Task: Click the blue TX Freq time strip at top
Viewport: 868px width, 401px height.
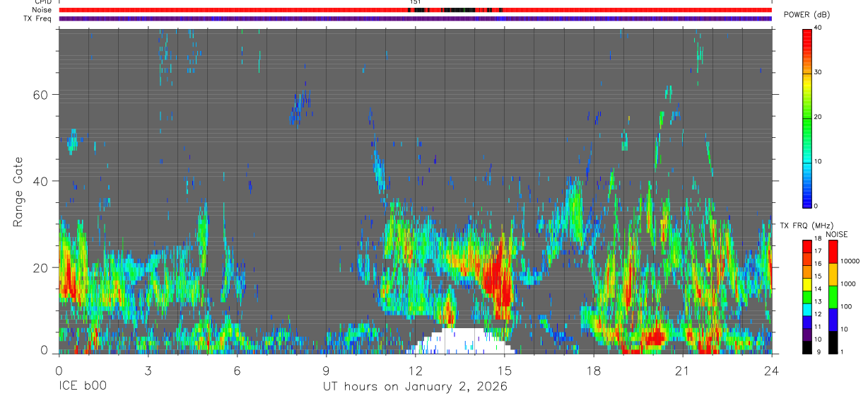Action: pyautogui.click(x=415, y=18)
